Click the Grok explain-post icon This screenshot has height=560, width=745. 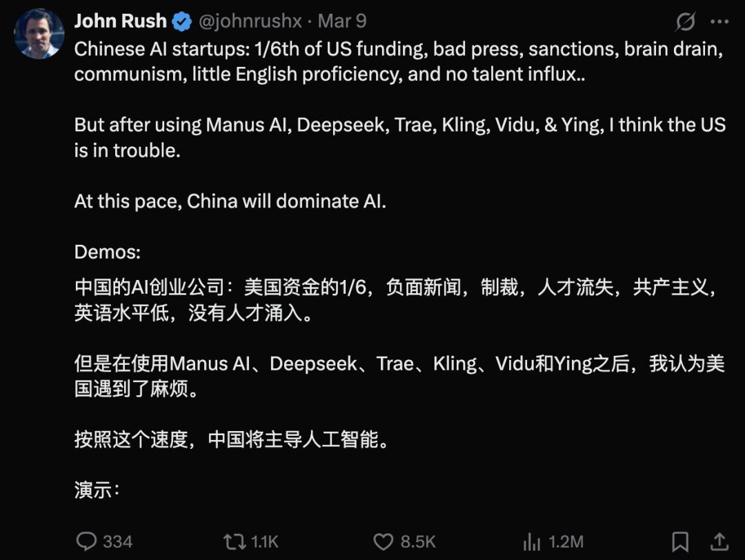685,22
